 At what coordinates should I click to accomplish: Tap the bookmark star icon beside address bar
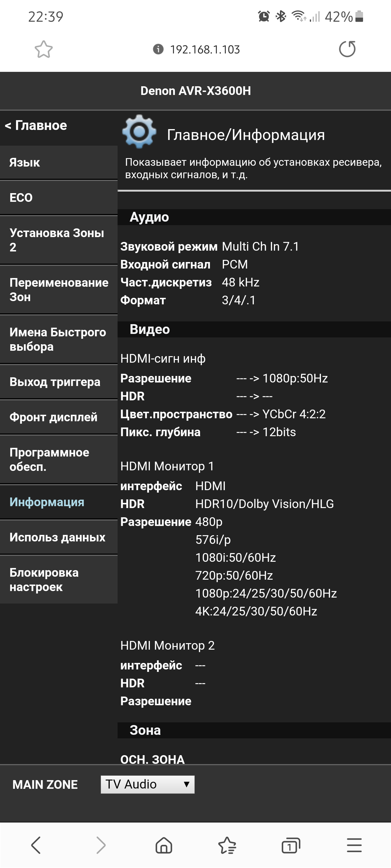tap(44, 50)
